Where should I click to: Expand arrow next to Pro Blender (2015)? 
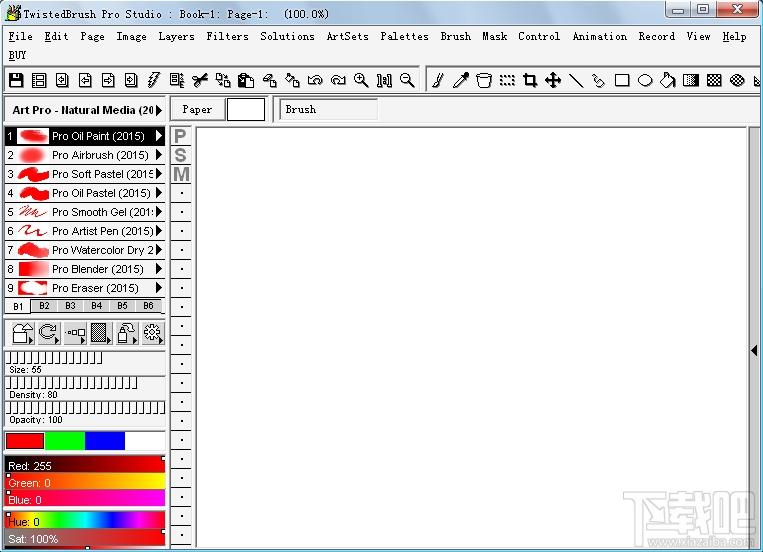point(159,269)
